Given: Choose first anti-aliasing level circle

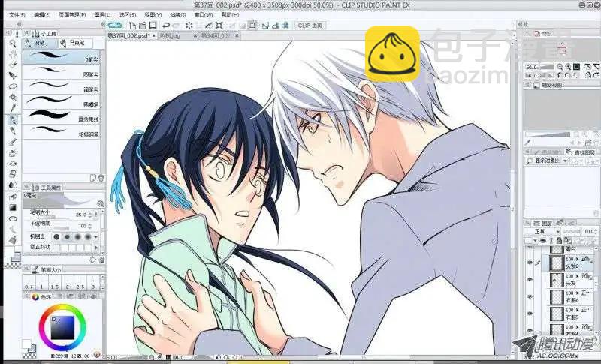Looking at the screenshot, I should pyautogui.click(x=57, y=237).
